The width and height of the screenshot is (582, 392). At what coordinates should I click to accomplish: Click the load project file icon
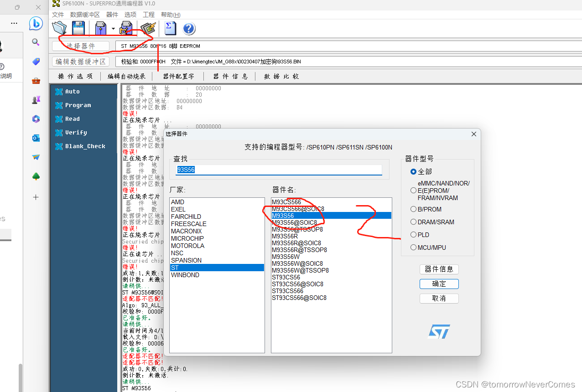[101, 28]
